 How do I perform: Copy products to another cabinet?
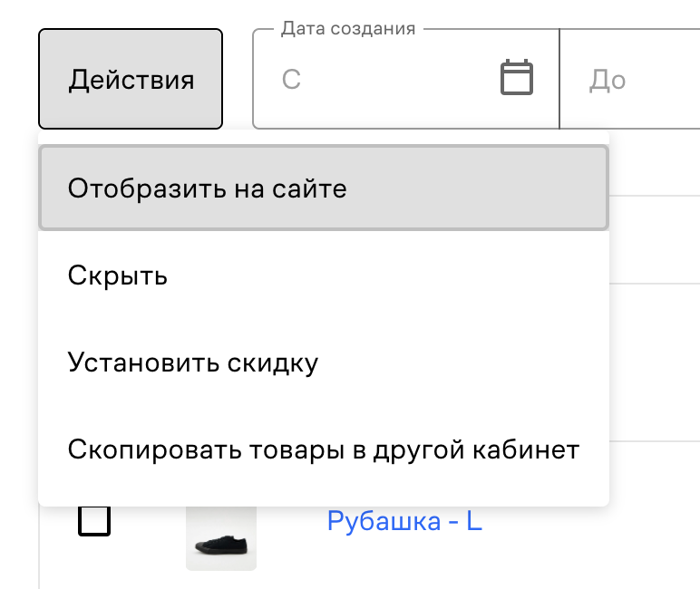tap(323, 450)
